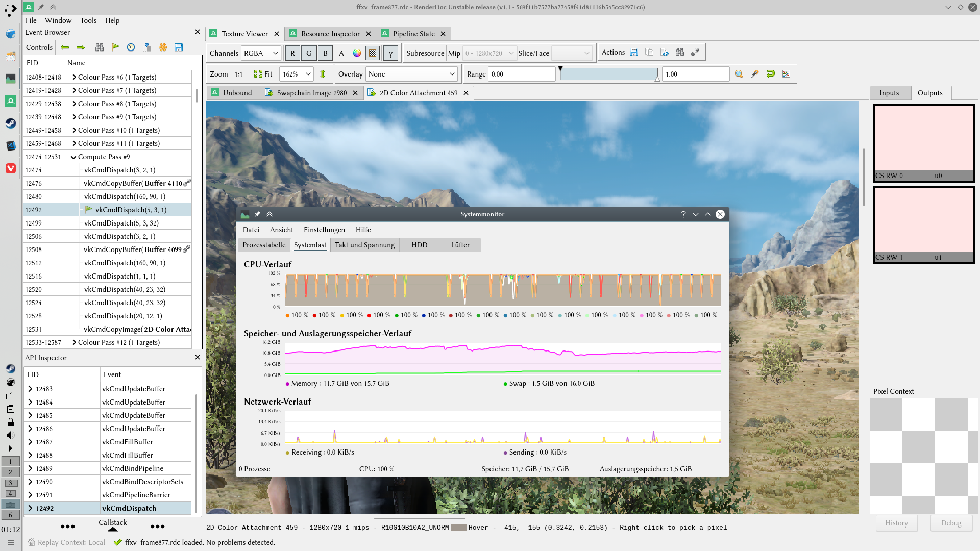
Task: Toggle checkerboard alpha background button
Action: point(373,53)
